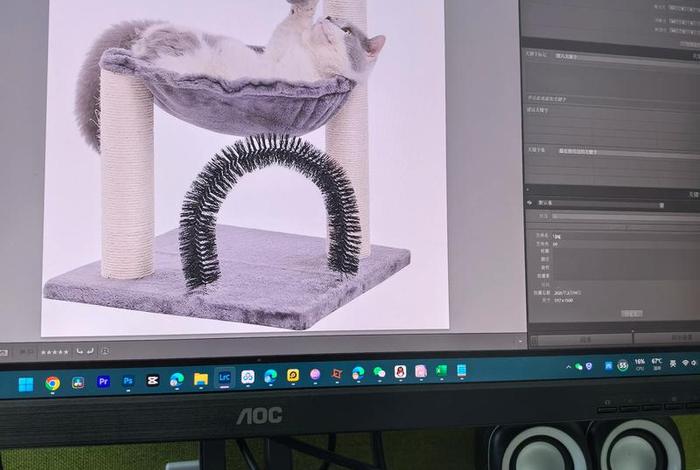Open the orange square taskbar app icon
Image resolution: width=700 pixels, height=470 pixels.
(337, 374)
